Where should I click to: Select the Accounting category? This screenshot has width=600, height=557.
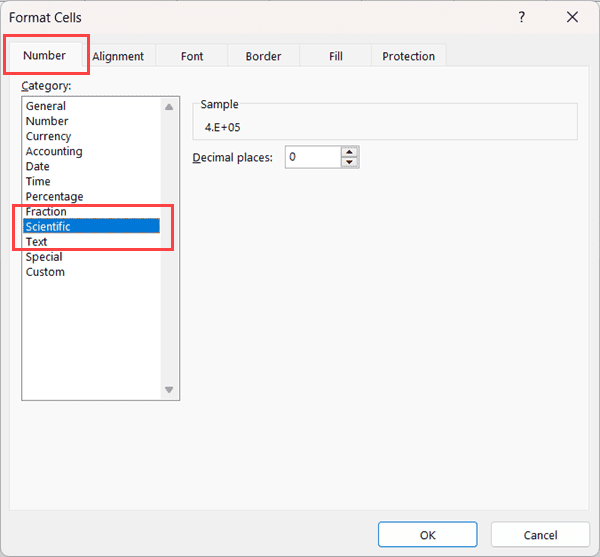(54, 151)
